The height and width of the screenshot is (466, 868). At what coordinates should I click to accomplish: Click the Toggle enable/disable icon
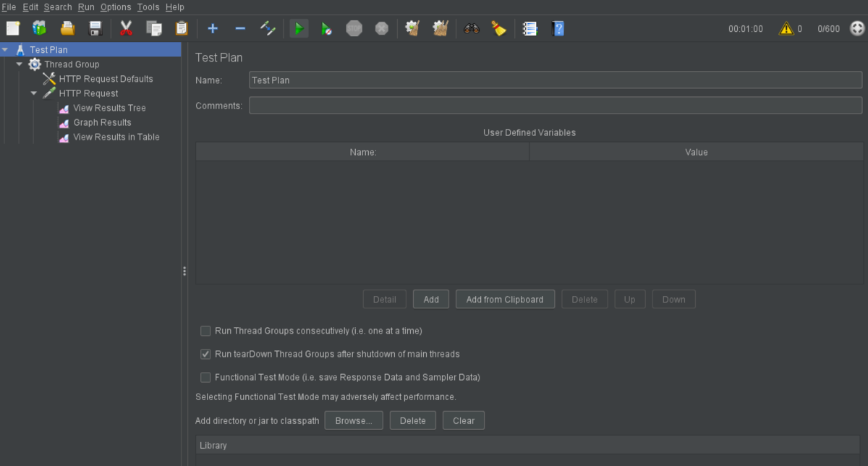268,28
